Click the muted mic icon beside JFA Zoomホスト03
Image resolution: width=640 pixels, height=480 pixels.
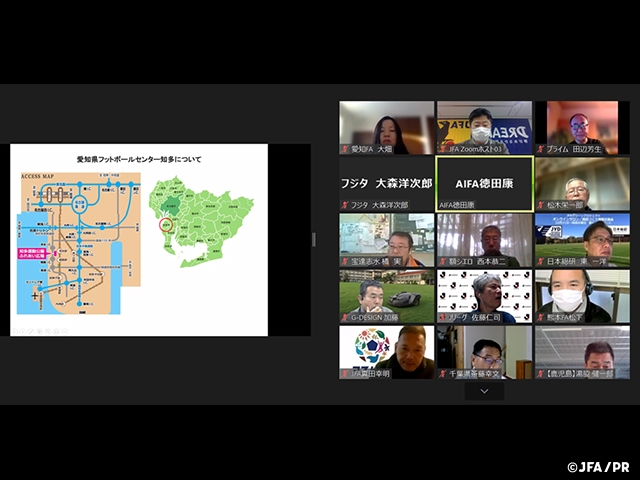[442, 149]
